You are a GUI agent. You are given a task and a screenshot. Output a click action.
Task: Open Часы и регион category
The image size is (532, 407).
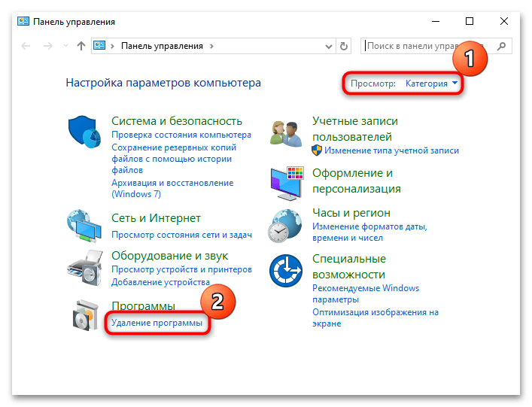(x=351, y=213)
